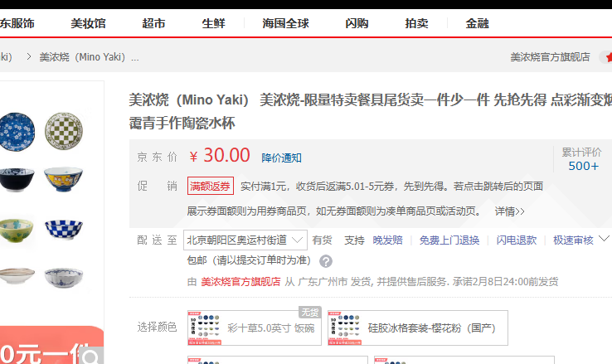The height and width of the screenshot is (364, 612).
Task: Click the 免费上门退换 service link
Action: point(449,240)
